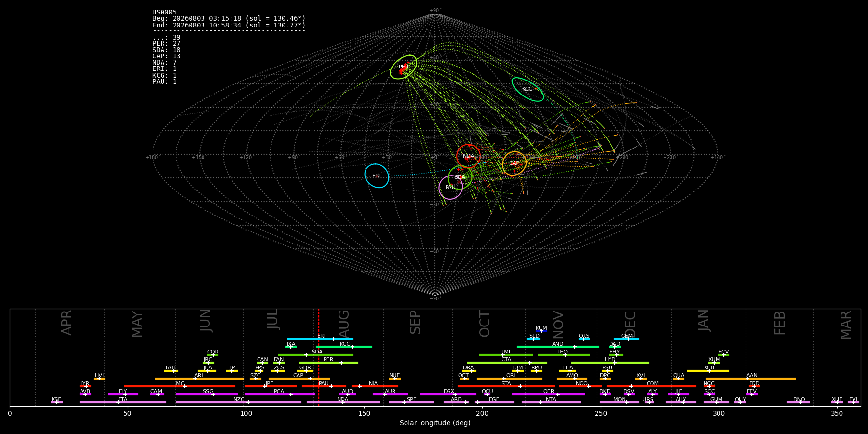Click the PAU pink radiant circle
The width and height of the screenshot is (868, 434).
click(450, 187)
